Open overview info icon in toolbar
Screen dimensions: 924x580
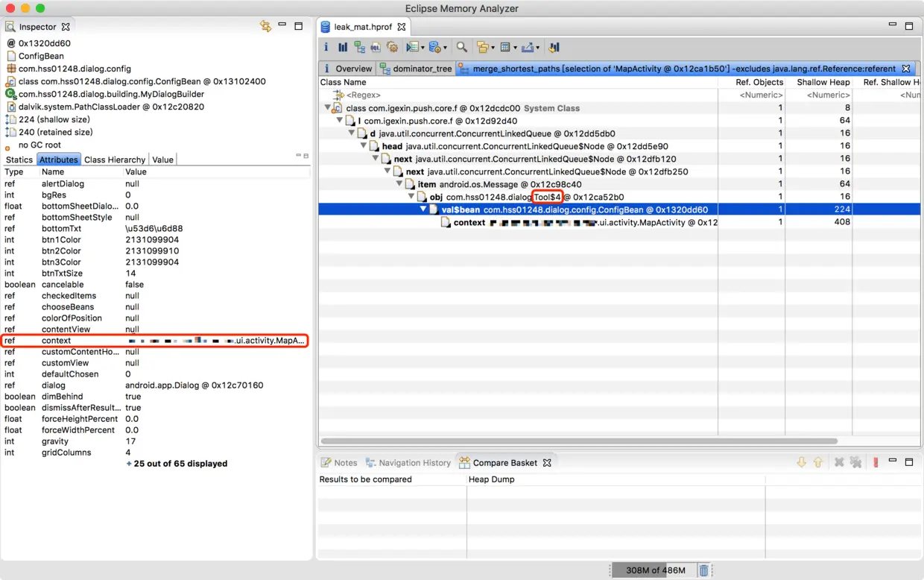pos(326,47)
